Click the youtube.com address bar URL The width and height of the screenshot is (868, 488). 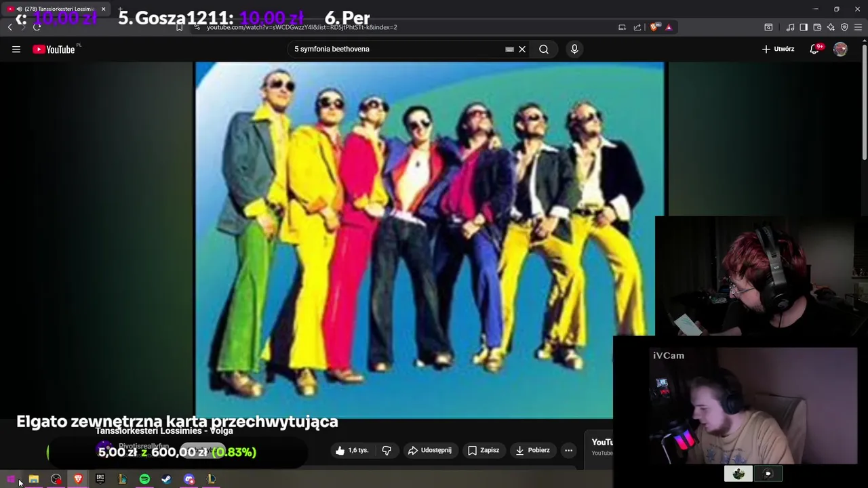302,27
